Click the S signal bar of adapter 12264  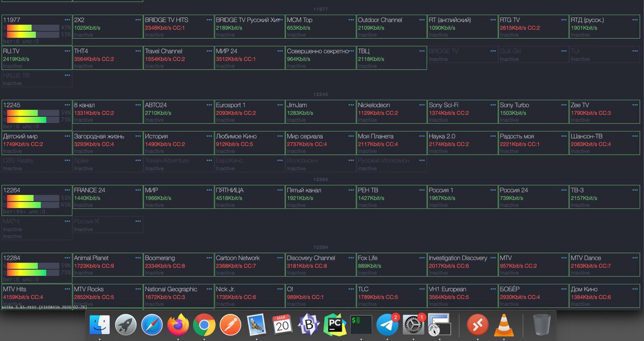33,198
